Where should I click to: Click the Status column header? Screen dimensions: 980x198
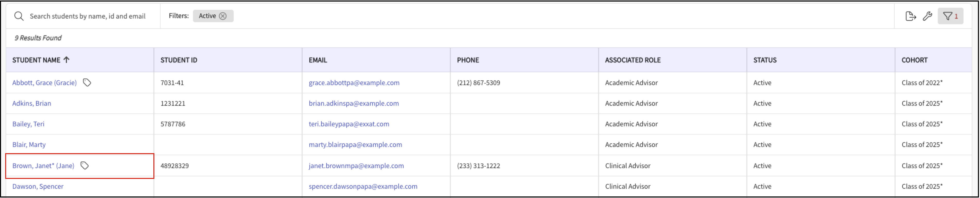[765, 60]
